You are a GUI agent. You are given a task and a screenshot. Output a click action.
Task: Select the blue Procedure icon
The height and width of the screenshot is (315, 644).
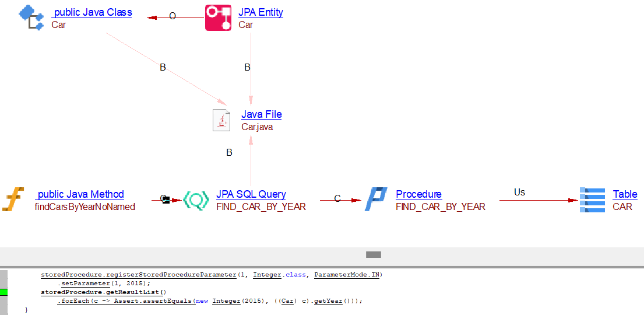pos(376,199)
